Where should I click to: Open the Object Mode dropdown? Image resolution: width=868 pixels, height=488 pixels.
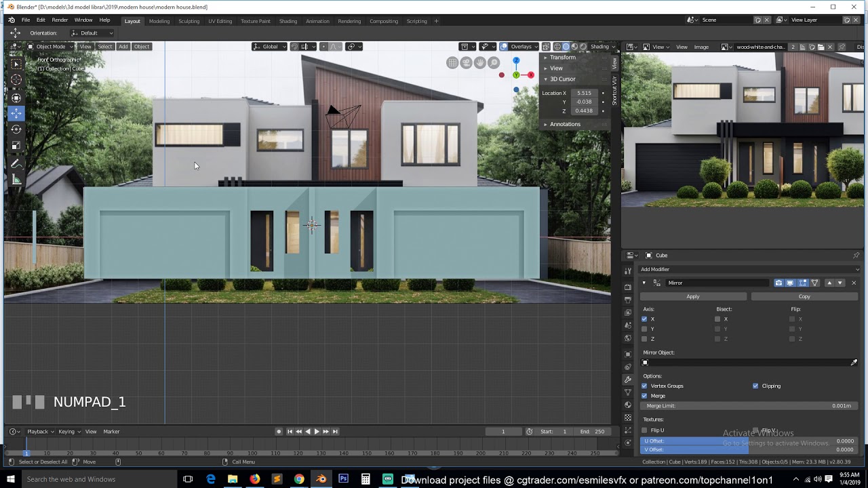[x=51, y=47]
